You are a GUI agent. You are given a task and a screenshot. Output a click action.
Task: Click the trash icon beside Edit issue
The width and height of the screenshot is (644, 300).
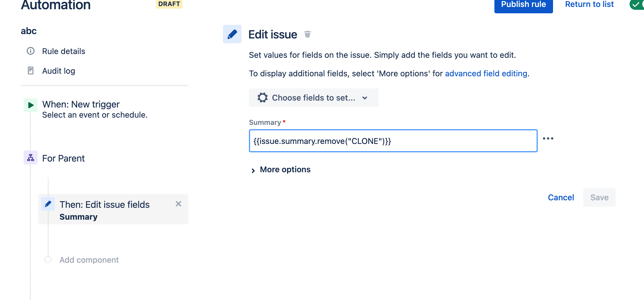[308, 34]
